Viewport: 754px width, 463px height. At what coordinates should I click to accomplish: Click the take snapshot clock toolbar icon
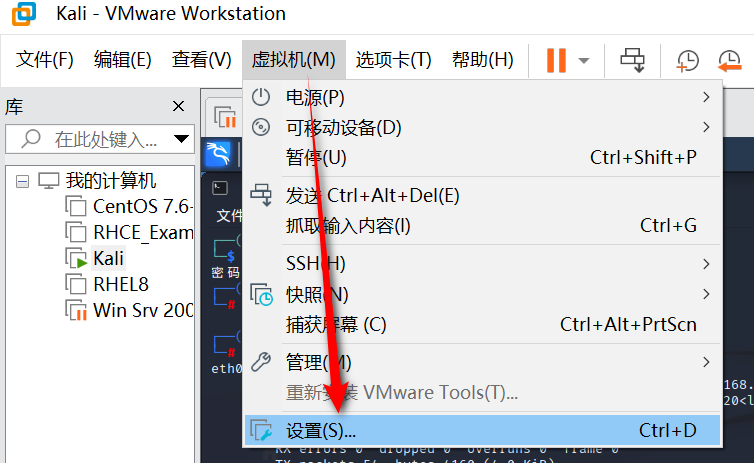coord(687,61)
